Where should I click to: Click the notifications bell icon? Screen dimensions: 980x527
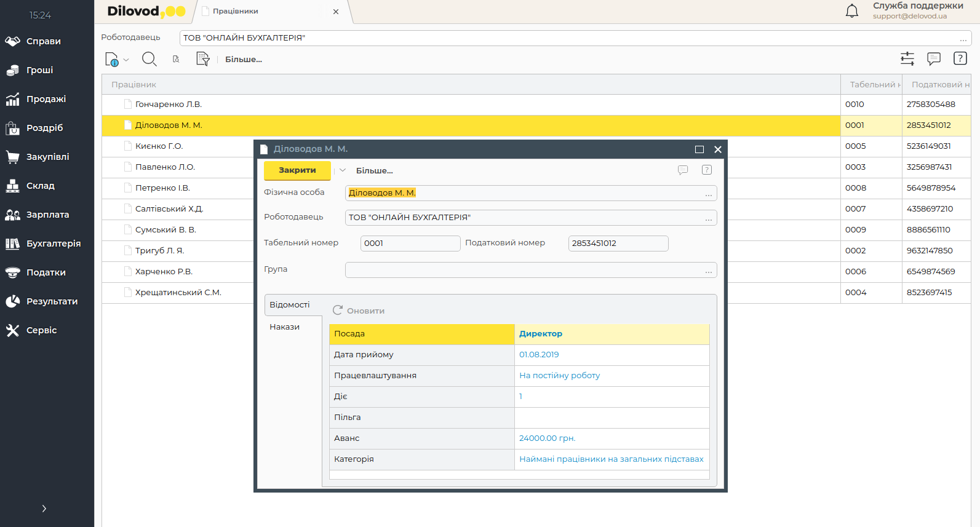pyautogui.click(x=852, y=11)
